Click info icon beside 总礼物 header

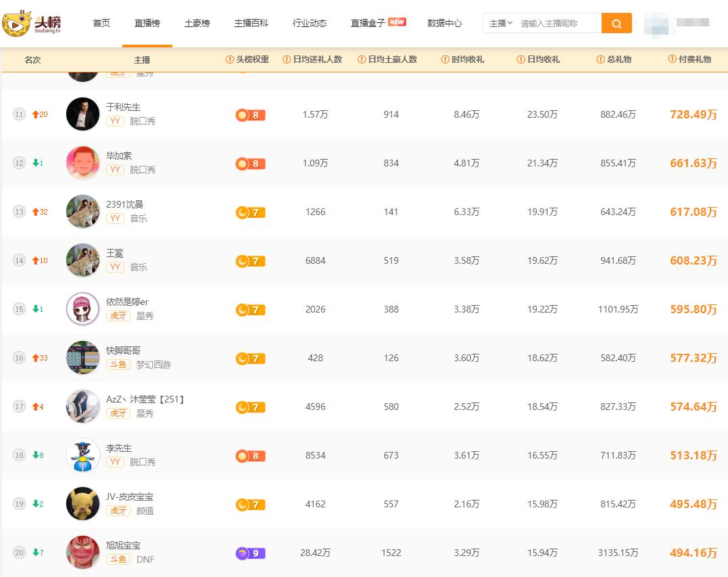point(600,60)
